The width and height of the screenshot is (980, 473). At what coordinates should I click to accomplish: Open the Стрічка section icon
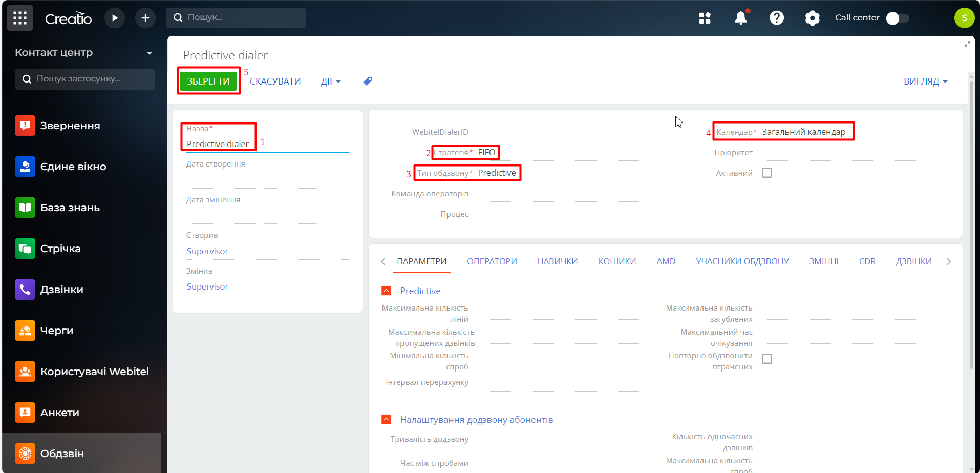[x=25, y=249]
